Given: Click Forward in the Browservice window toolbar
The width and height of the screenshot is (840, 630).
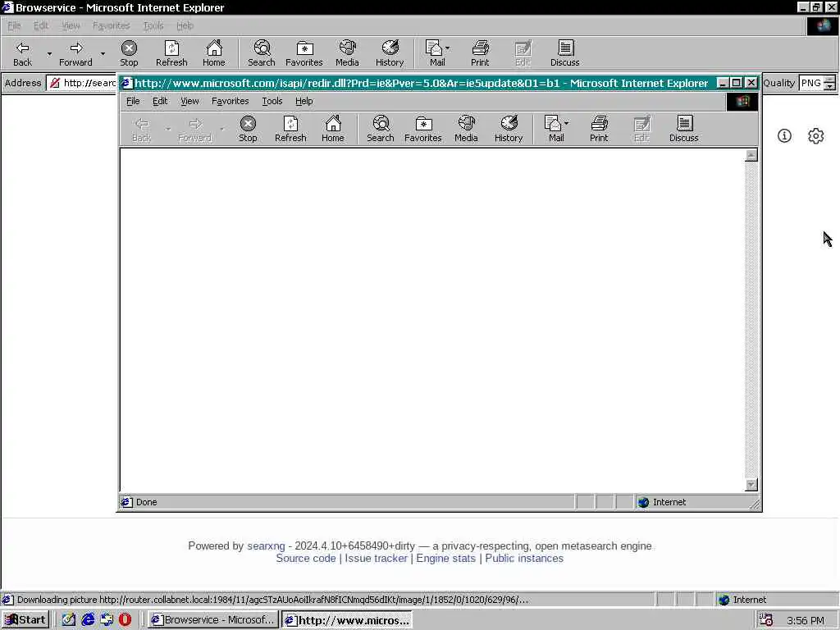Looking at the screenshot, I should (75, 53).
